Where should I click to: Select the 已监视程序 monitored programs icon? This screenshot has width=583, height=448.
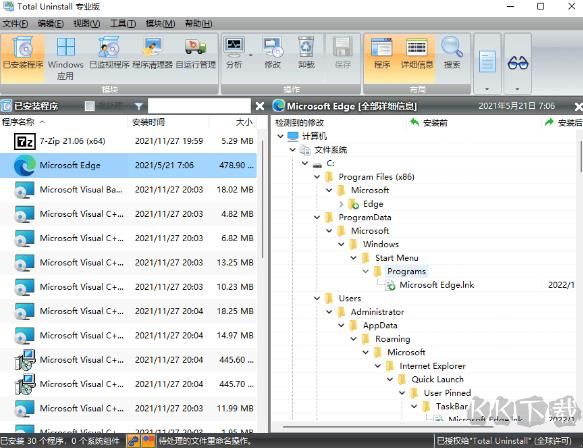109,53
